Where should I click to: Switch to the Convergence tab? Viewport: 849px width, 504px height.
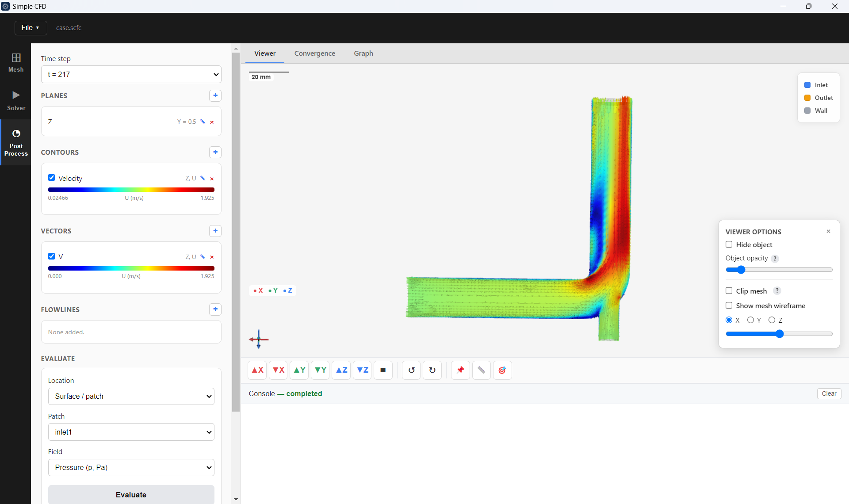click(315, 53)
